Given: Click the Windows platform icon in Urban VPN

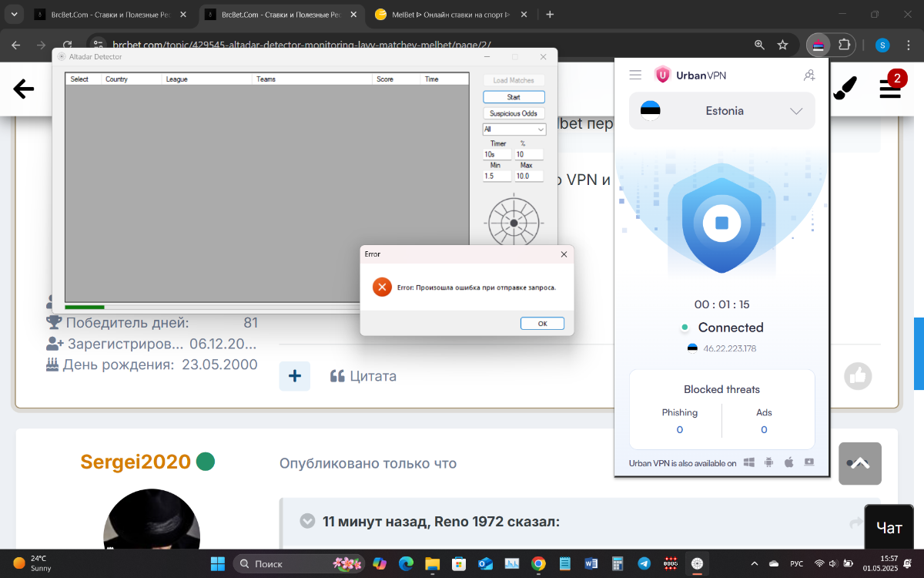Looking at the screenshot, I should click(x=748, y=463).
